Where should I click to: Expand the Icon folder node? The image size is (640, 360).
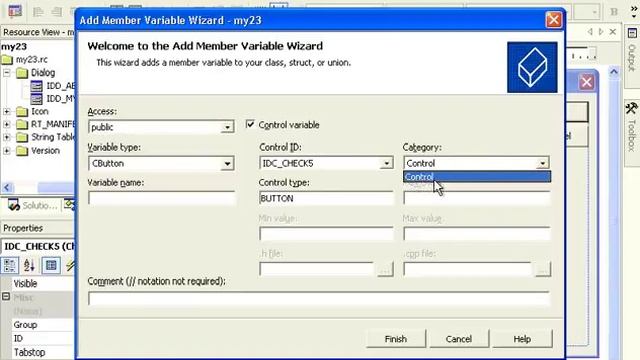pos(7,111)
